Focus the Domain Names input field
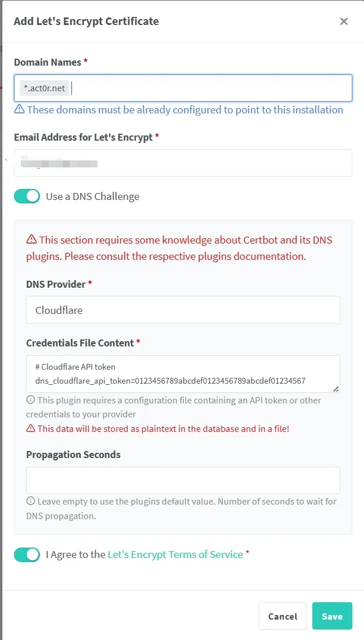The image size is (364, 640). 183,88
